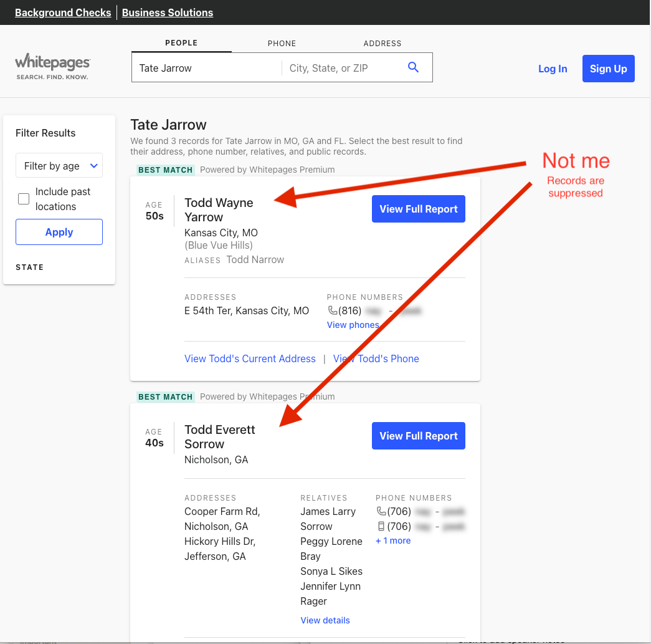Screen dimensions: 651x644
Task: Open Business Solutions link in top bar
Action: (x=168, y=12)
